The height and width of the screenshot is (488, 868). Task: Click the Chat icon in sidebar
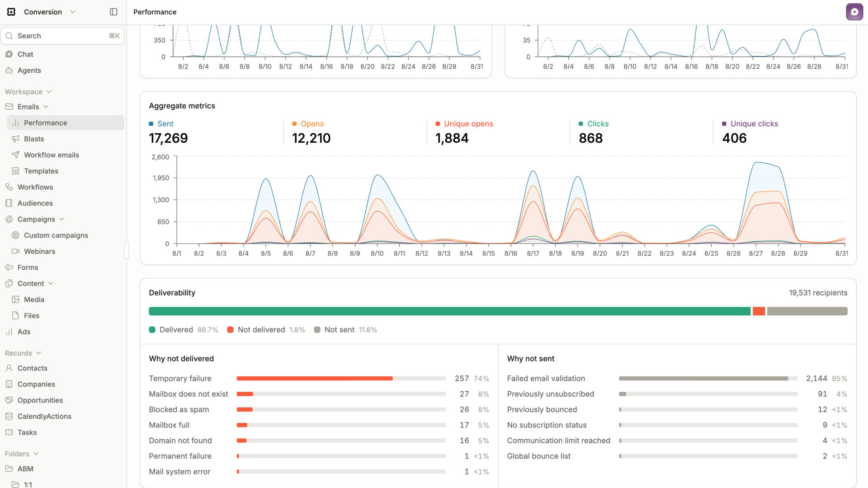point(9,54)
